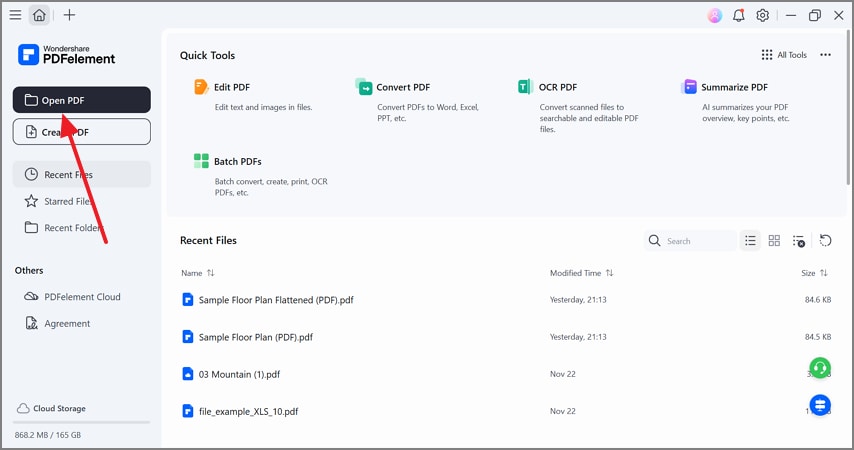Open the notifications bell
Viewport: 854px width, 450px height.
coord(739,15)
